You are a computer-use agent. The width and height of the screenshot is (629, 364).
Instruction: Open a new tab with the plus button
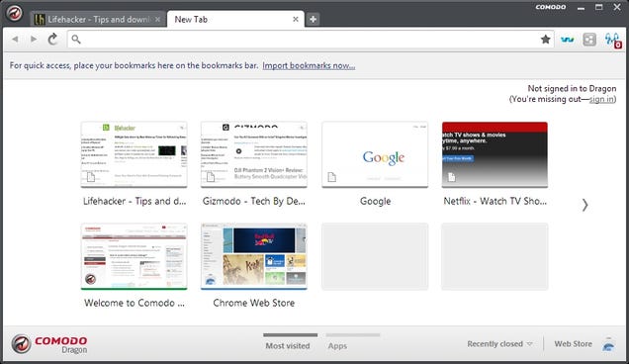[x=313, y=19]
